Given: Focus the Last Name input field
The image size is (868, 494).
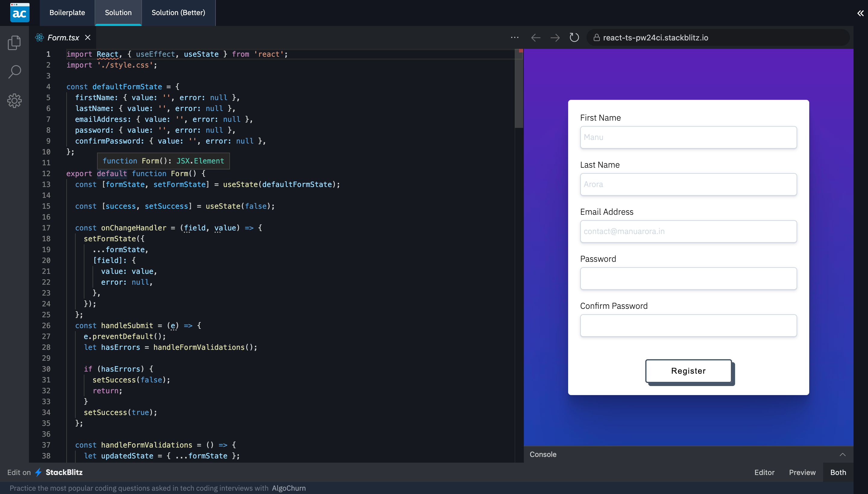Looking at the screenshot, I should point(688,185).
